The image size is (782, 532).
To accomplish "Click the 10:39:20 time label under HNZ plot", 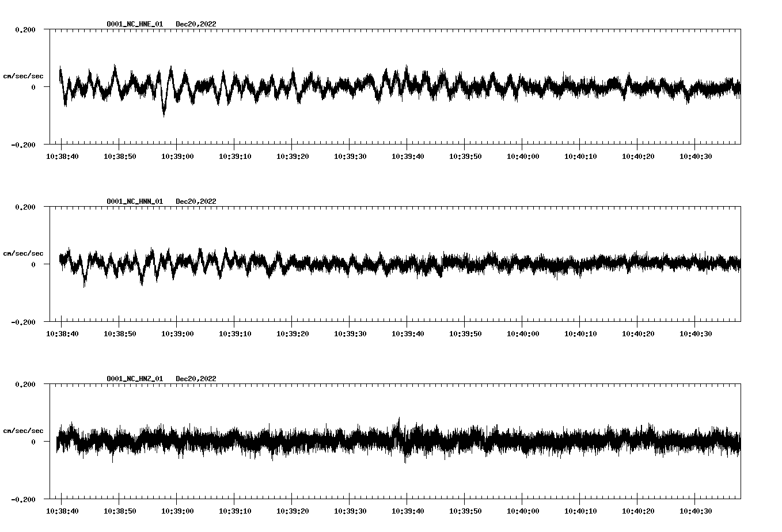I will point(292,511).
